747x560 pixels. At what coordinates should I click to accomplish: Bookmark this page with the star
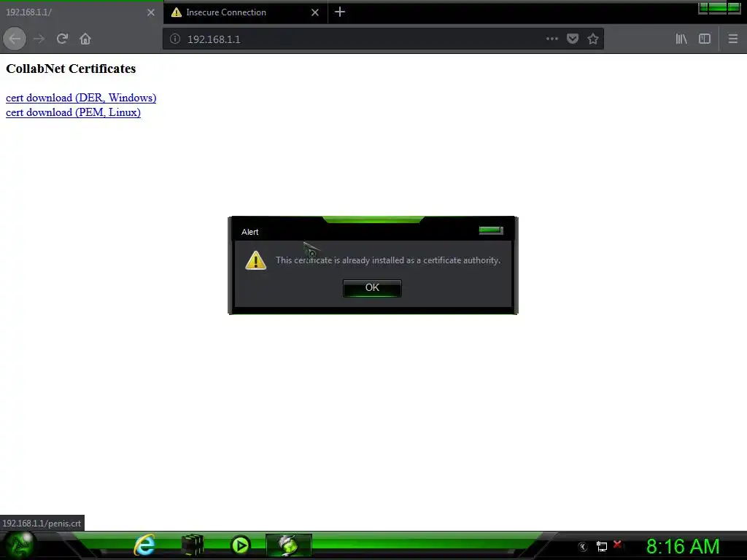point(592,39)
